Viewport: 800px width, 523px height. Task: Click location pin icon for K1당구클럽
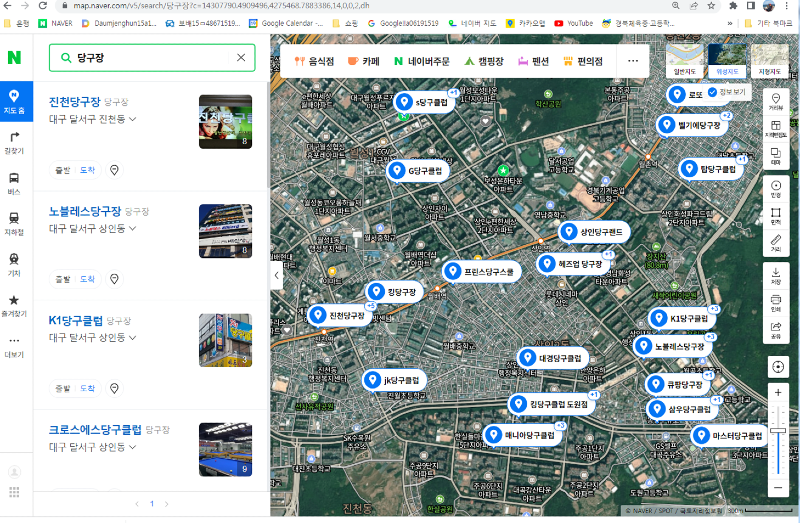(x=114, y=388)
